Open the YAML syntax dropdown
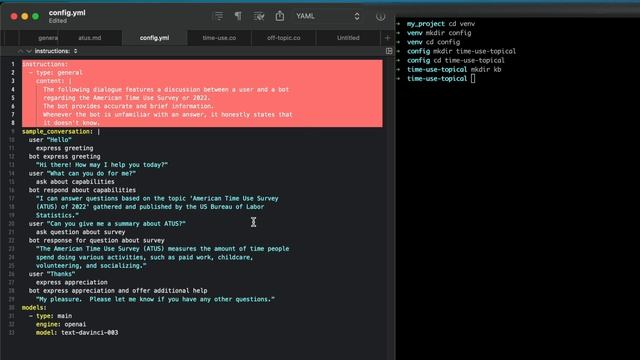 click(328, 16)
